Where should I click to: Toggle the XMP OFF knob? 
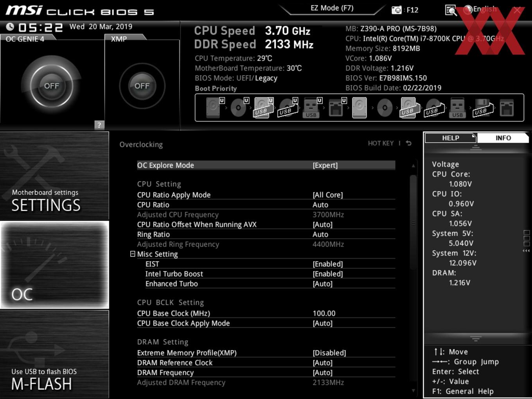tap(142, 86)
